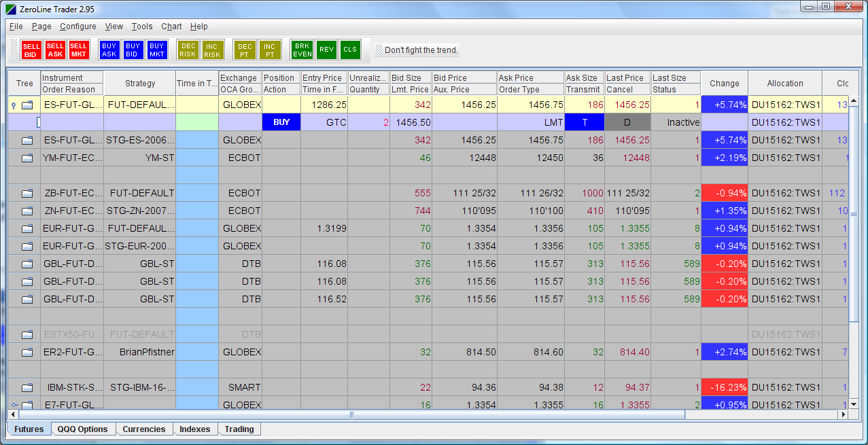
Task: Click the SELL ASK toolbar button
Action: 55,50
